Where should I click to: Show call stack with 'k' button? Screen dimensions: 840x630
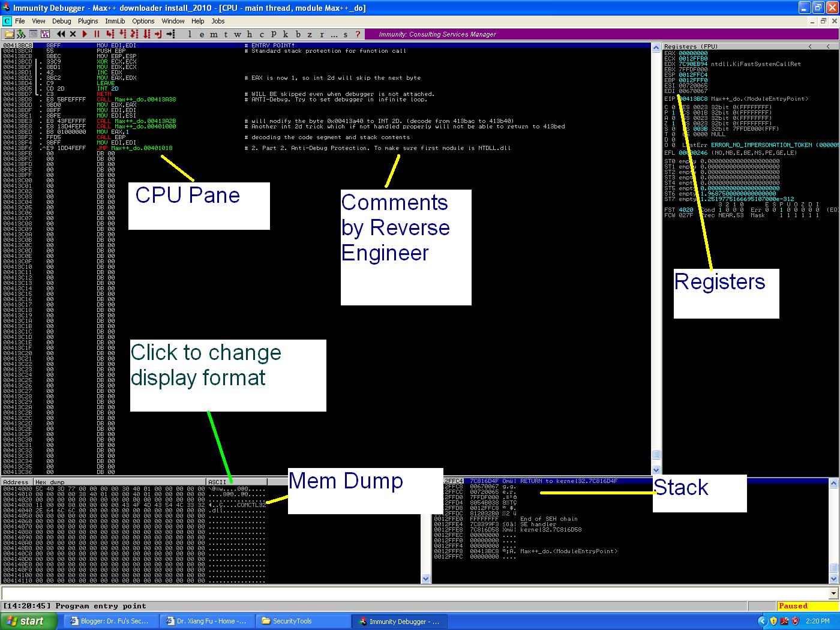point(286,34)
